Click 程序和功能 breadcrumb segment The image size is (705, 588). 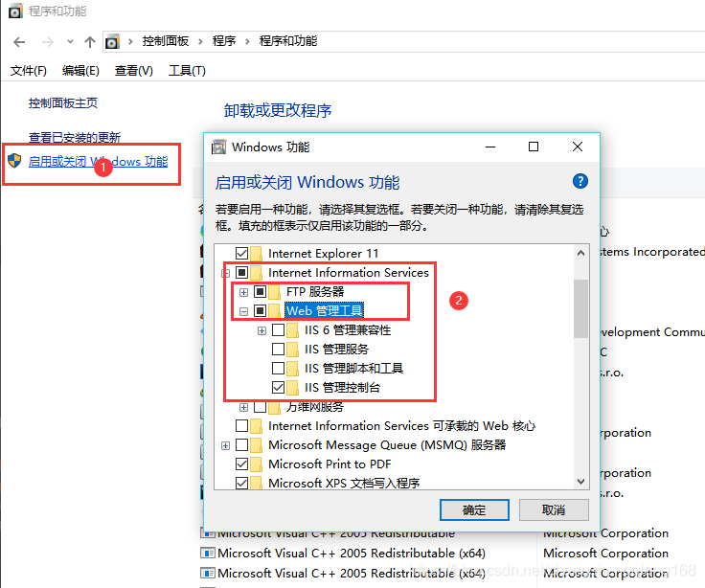point(287,41)
